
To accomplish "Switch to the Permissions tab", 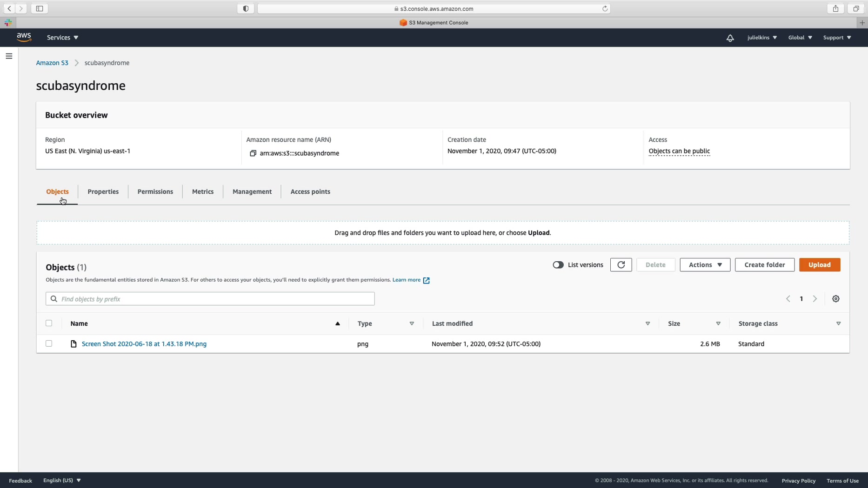I will 155,191.
